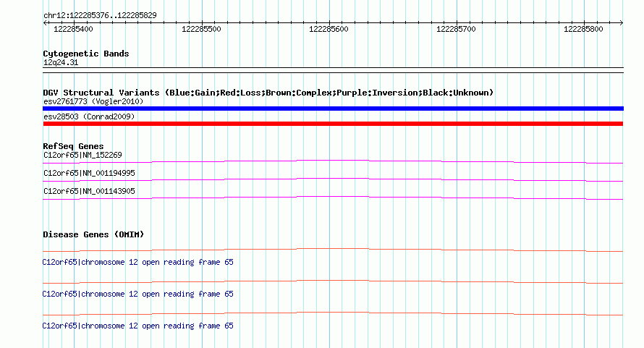Click the 122285500 ruler coordinate
Image resolution: width=644 pixels, height=348 pixels.
201,29
